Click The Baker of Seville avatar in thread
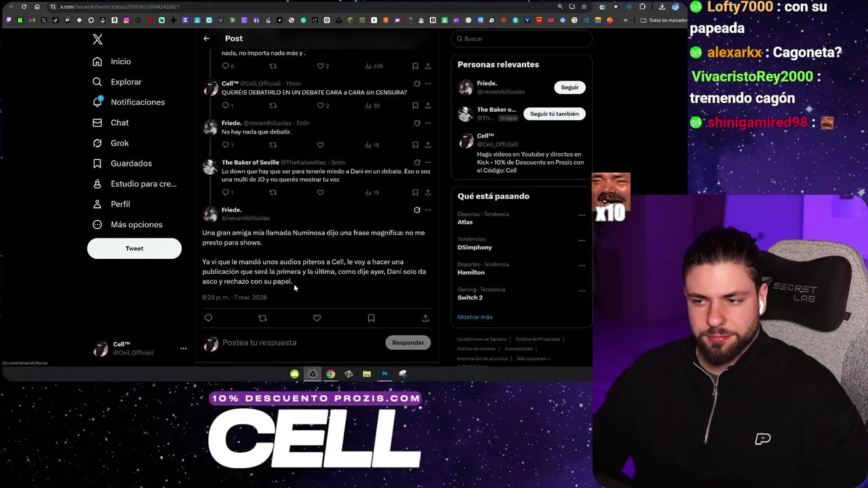The image size is (868, 488). (x=211, y=167)
